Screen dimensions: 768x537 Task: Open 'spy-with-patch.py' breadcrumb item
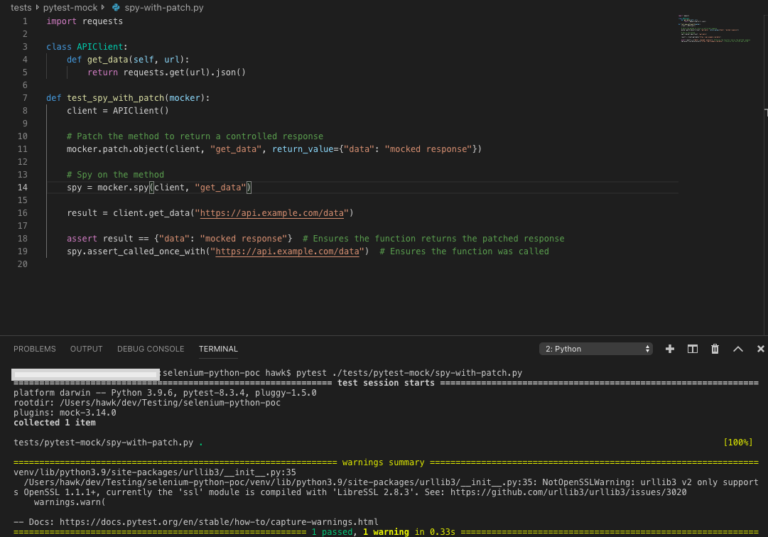point(164,8)
